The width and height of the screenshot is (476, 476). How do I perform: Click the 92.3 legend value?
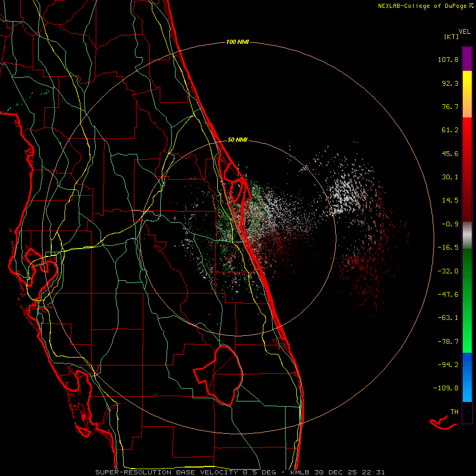[x=450, y=83]
